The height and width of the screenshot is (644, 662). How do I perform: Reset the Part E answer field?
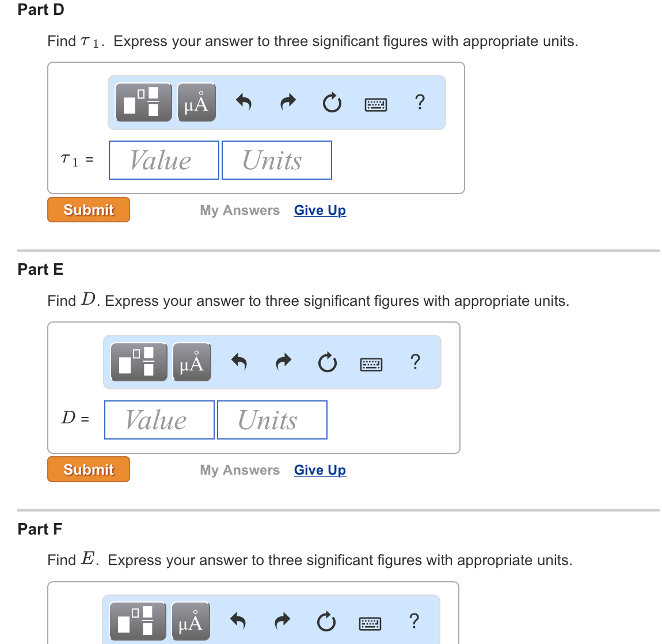pos(328,362)
